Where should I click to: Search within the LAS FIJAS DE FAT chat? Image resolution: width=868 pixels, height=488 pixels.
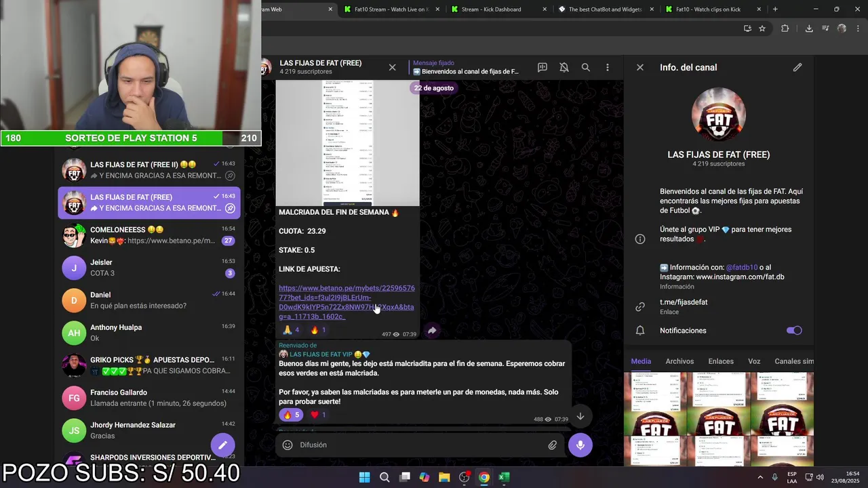coord(586,67)
